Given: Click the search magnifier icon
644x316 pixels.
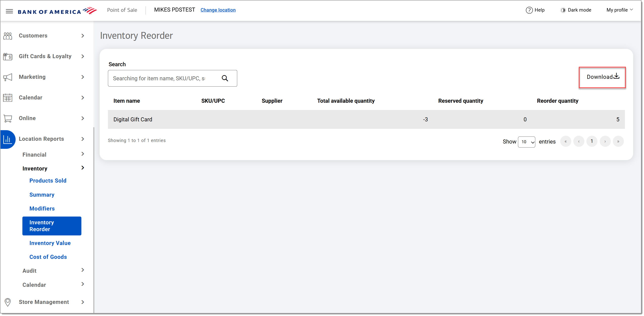Looking at the screenshot, I should [x=225, y=78].
